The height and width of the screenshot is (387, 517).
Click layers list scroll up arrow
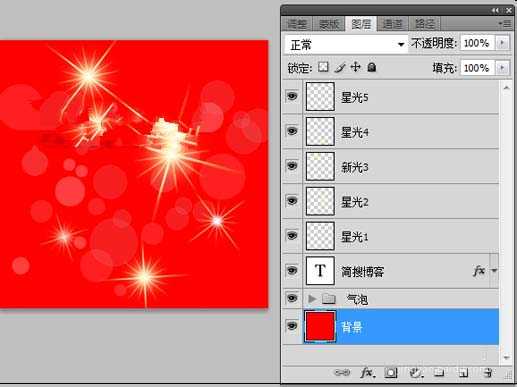click(506, 88)
